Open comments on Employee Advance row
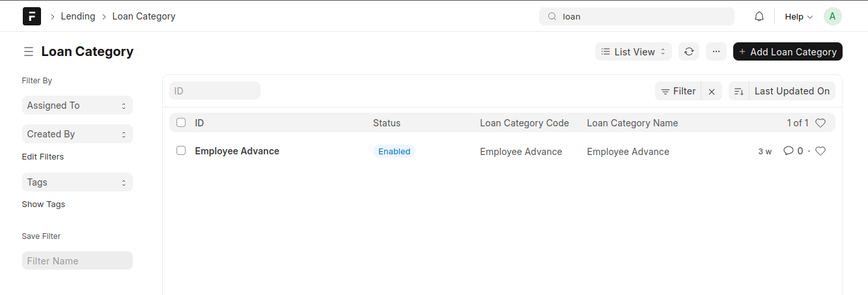 coord(793,151)
